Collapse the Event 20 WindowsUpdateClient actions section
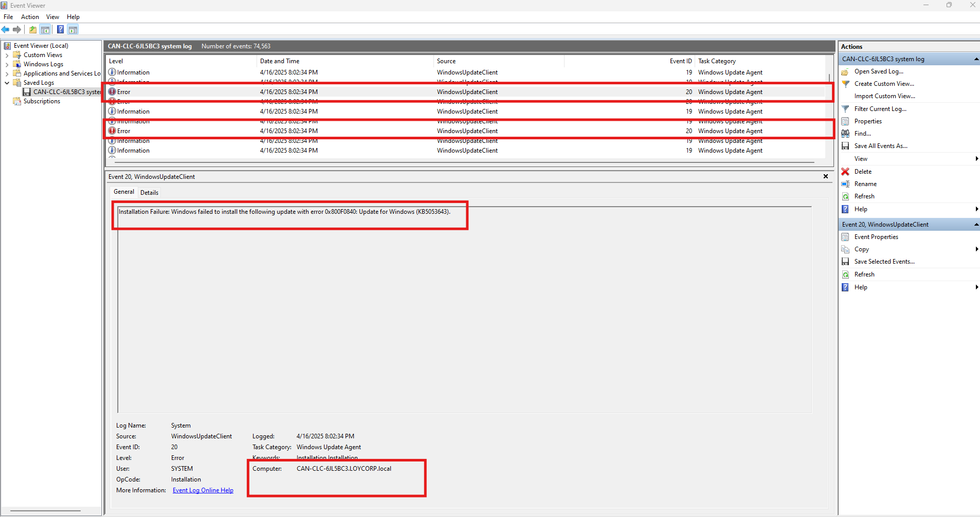The width and height of the screenshot is (980, 517). [976, 225]
